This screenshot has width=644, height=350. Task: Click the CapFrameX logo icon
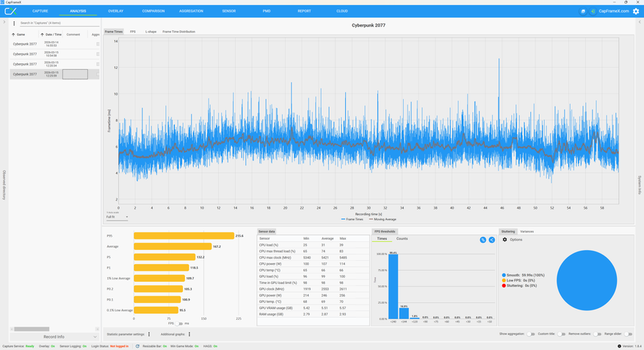coord(10,11)
